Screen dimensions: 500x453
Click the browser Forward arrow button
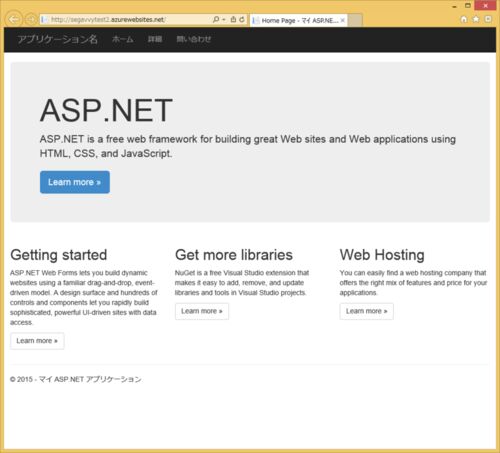(x=31, y=20)
